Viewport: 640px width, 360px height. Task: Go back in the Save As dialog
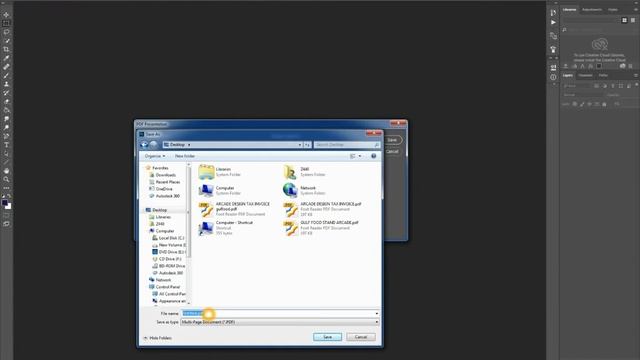coord(144,144)
